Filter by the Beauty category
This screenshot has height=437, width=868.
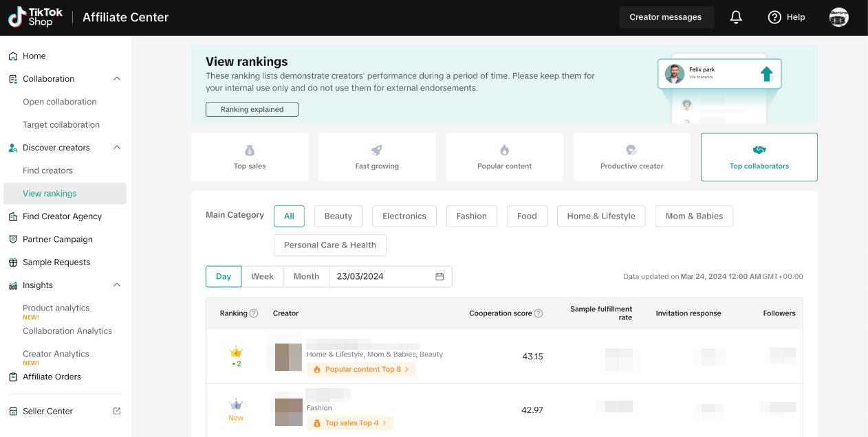point(338,216)
